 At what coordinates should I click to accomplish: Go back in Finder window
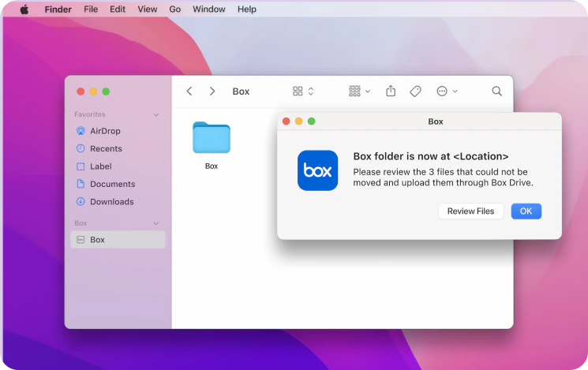(189, 91)
